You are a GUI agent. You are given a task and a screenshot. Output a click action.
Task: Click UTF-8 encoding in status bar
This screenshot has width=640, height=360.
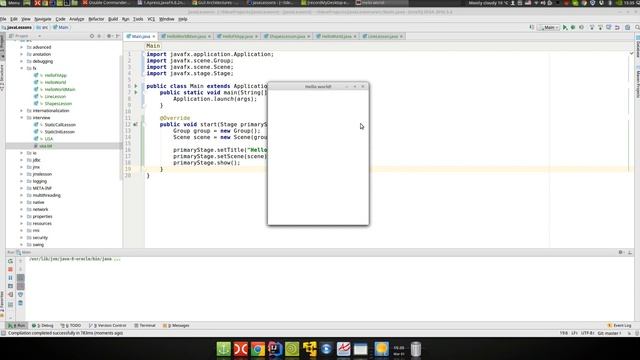tap(587, 333)
